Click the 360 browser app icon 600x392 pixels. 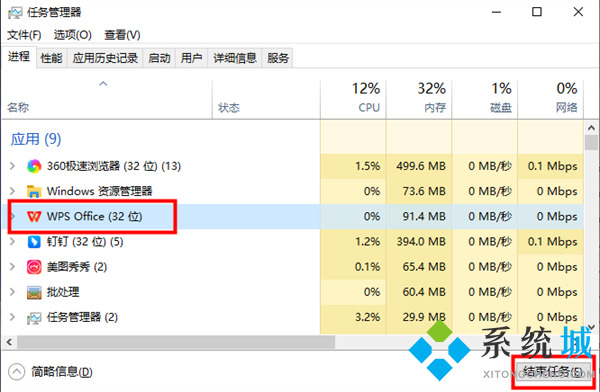coord(34,166)
